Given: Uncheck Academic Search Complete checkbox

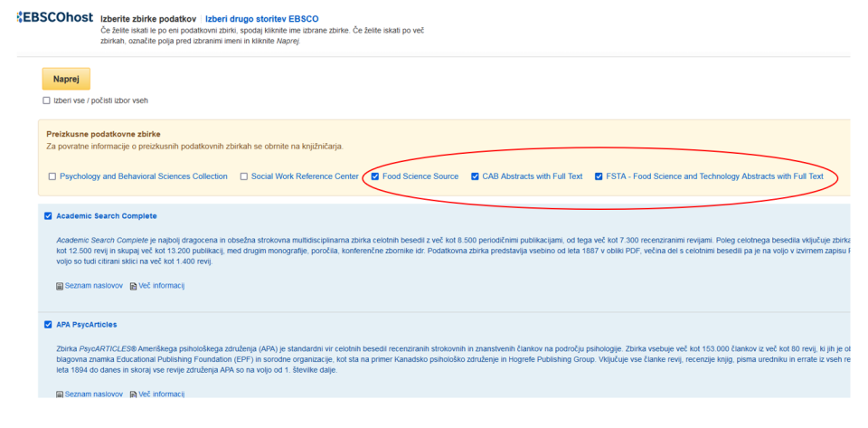Looking at the screenshot, I should (x=48, y=216).
